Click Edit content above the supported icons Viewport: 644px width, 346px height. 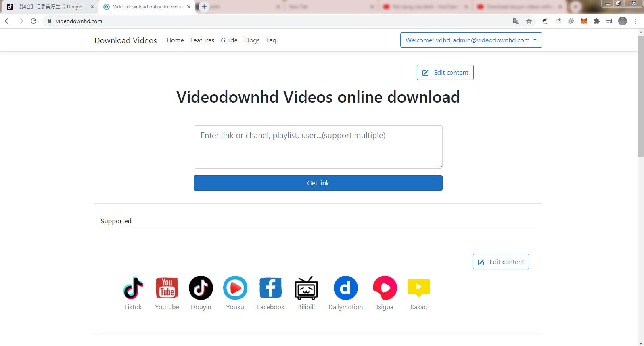tap(501, 262)
